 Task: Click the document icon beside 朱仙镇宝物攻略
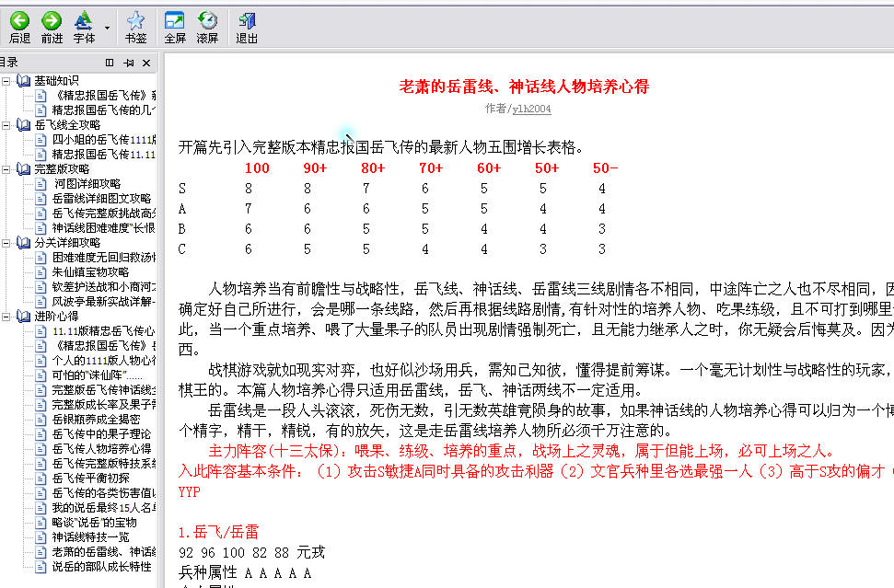(x=41, y=272)
